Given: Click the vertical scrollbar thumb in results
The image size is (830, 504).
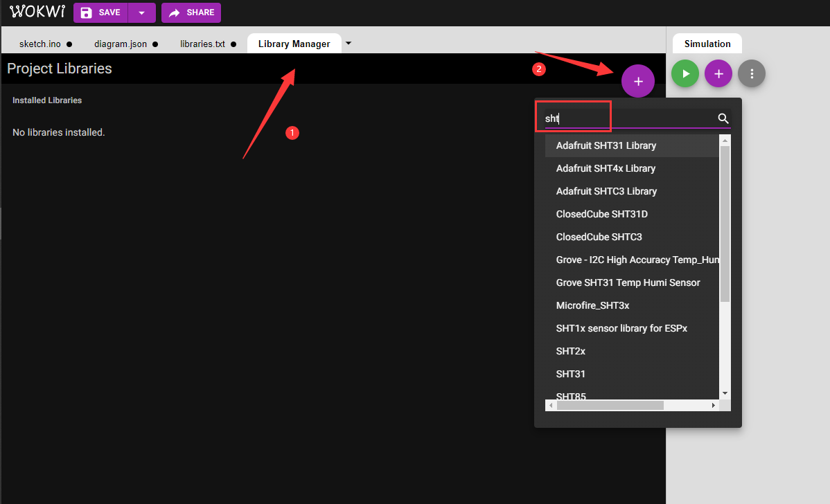Looking at the screenshot, I should 725,224.
